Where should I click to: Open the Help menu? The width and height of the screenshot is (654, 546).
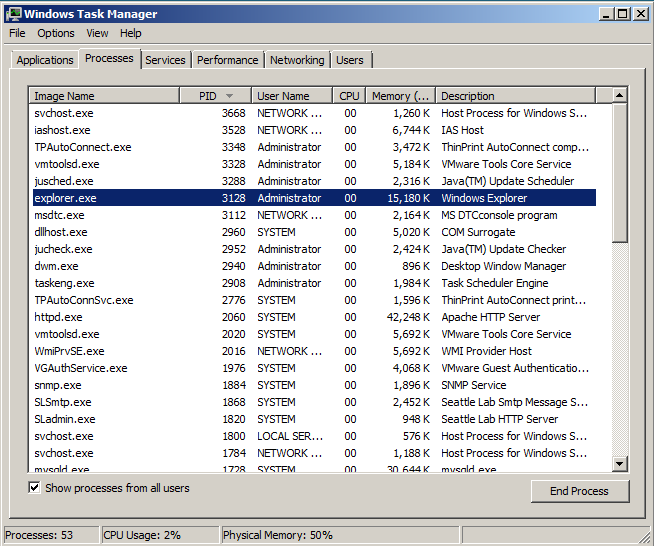131,33
